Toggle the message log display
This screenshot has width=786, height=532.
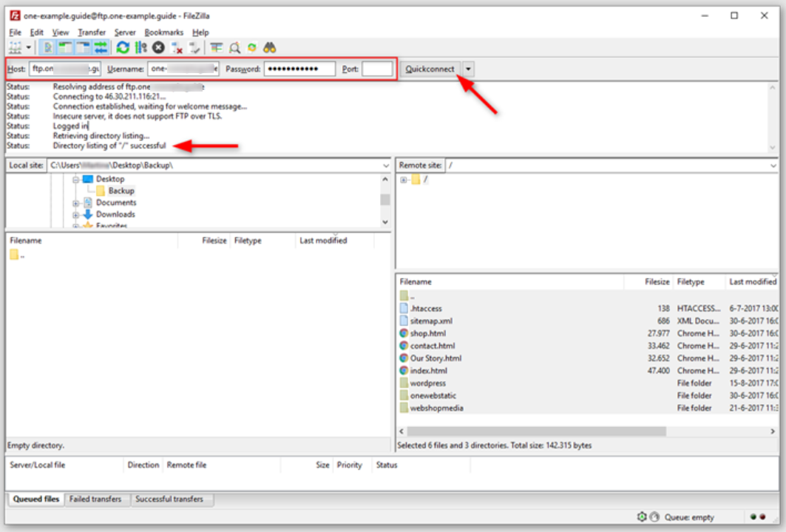point(47,48)
